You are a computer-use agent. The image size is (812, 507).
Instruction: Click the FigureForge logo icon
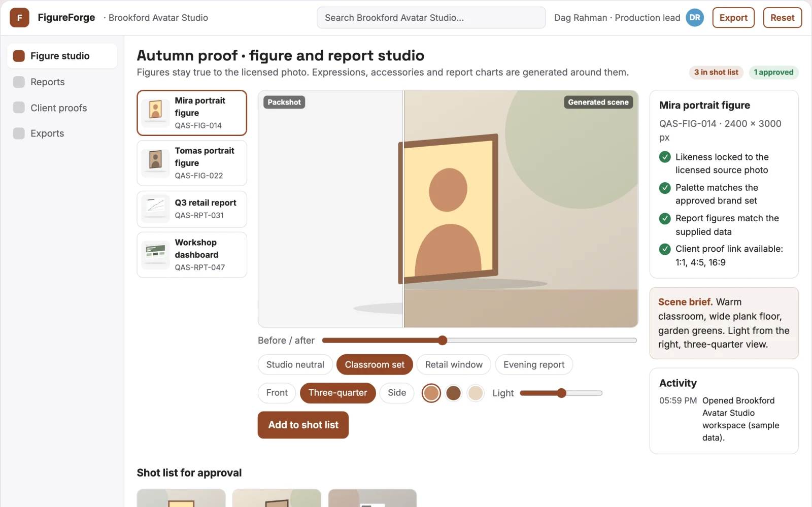click(x=19, y=18)
